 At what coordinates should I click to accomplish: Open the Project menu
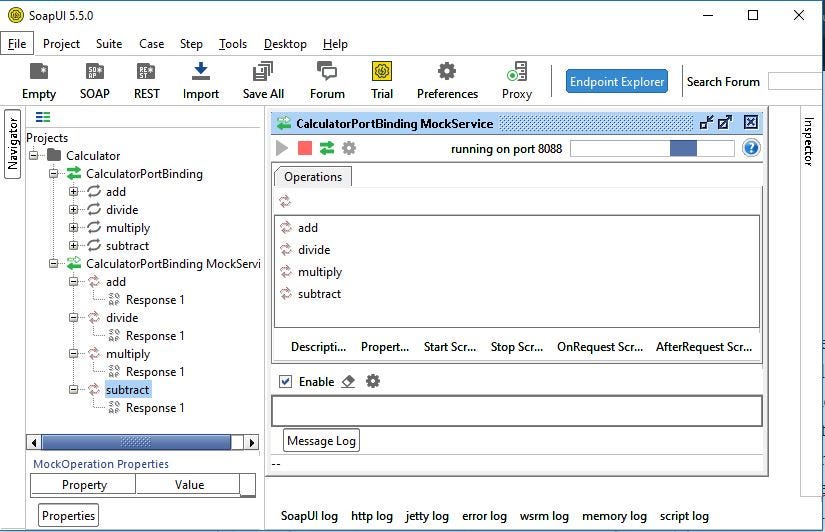click(x=62, y=44)
